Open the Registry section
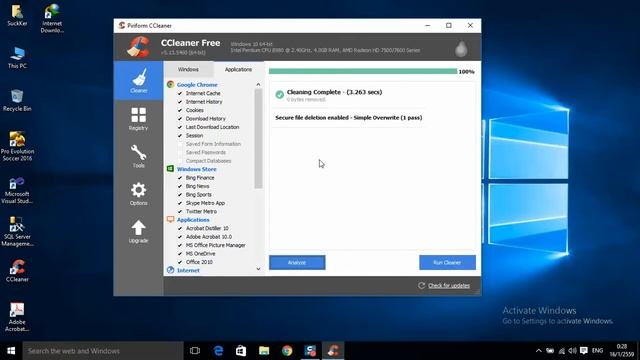 tap(138, 119)
